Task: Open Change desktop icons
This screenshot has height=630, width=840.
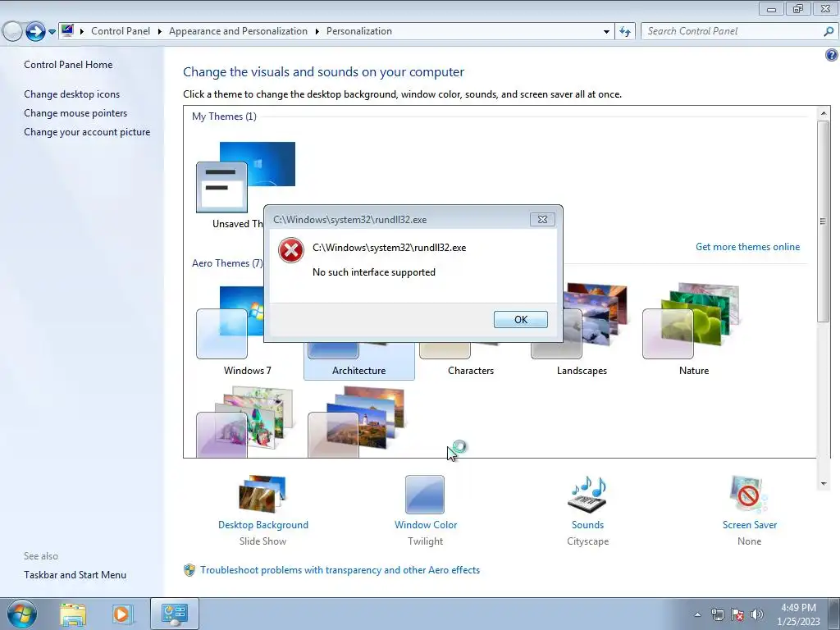Action: click(72, 94)
